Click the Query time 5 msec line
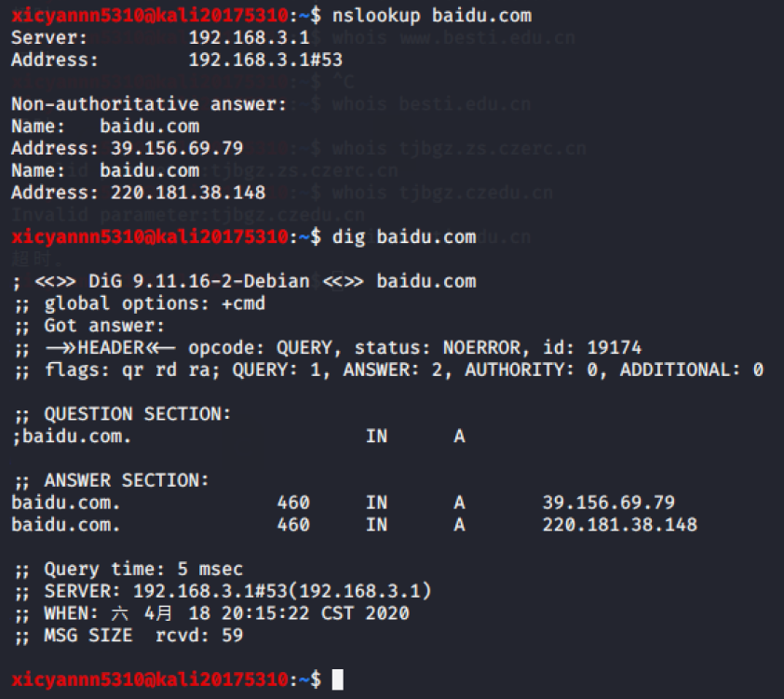784x699 pixels. click(x=128, y=569)
